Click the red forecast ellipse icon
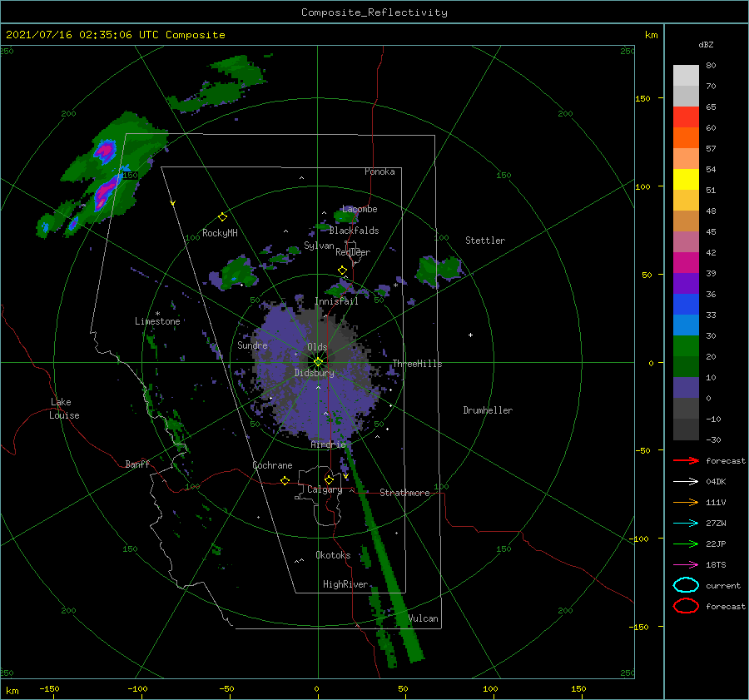The image size is (749, 700). pyautogui.click(x=686, y=606)
